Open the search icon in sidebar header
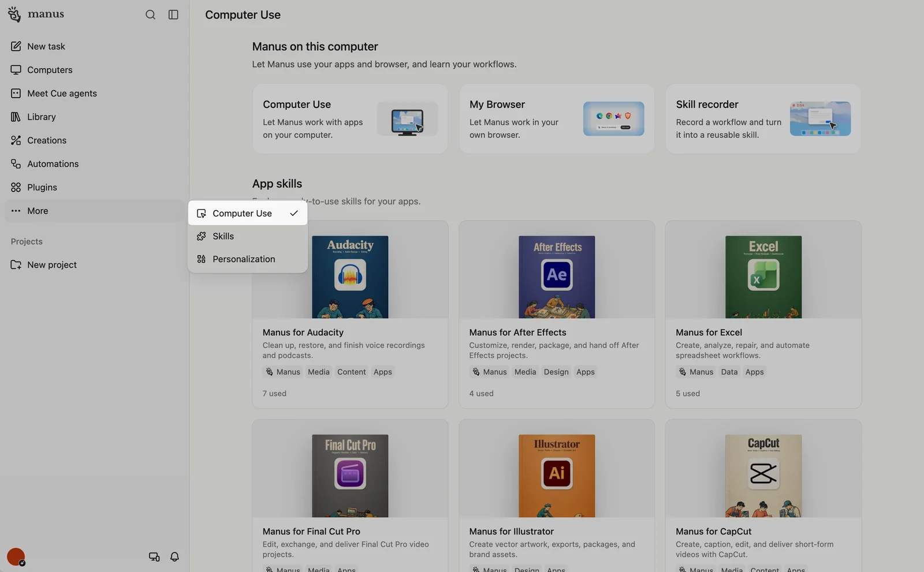 point(150,14)
